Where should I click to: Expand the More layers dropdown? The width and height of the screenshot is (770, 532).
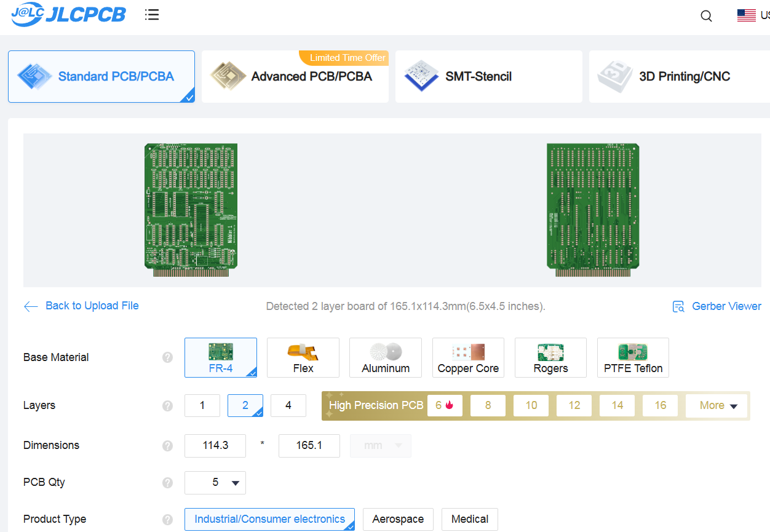pyautogui.click(x=717, y=406)
